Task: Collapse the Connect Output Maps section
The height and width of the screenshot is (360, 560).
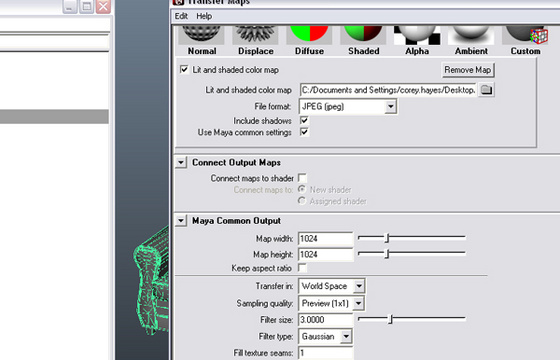Action: tap(181, 162)
